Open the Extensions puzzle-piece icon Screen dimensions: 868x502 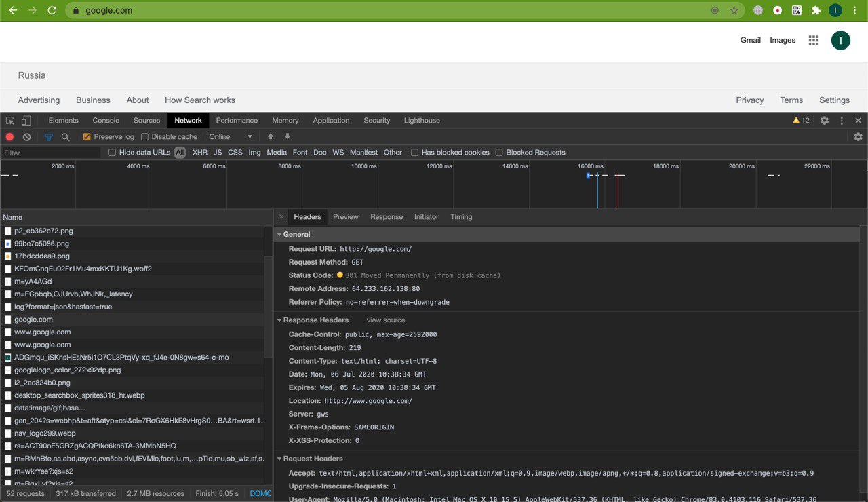coord(816,10)
